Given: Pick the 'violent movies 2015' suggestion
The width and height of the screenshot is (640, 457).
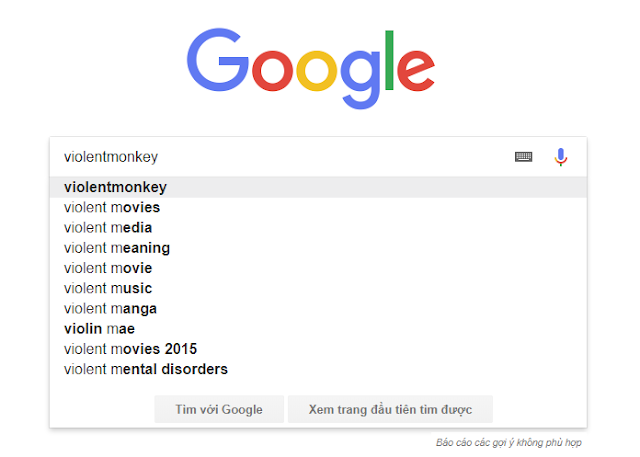Looking at the screenshot, I should 318,349.
